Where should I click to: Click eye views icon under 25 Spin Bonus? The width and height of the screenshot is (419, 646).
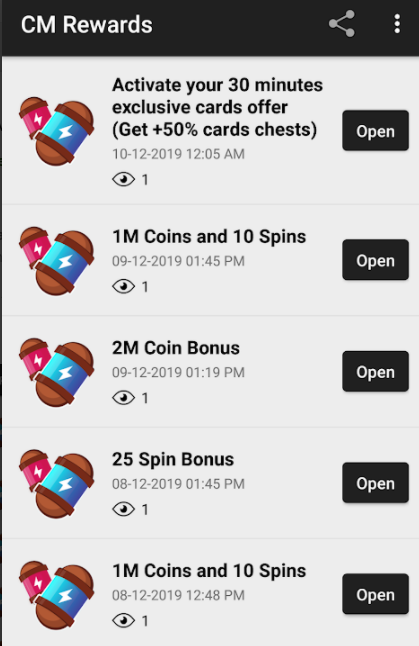click(x=124, y=509)
